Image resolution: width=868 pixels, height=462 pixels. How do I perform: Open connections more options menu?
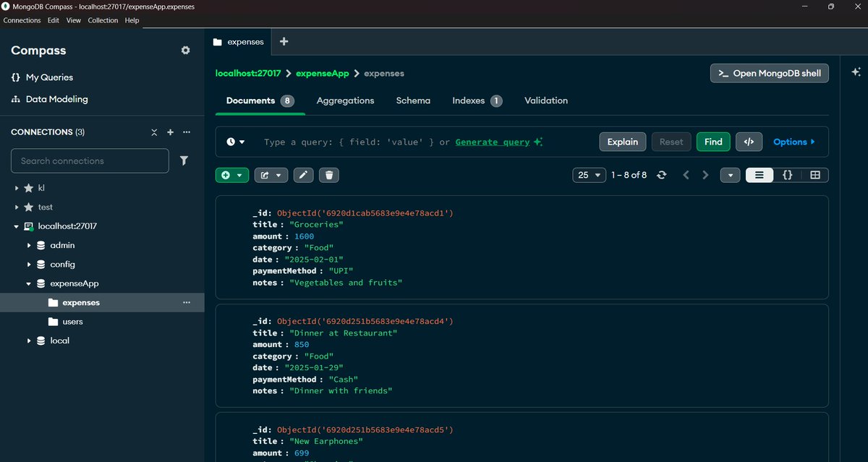187,132
